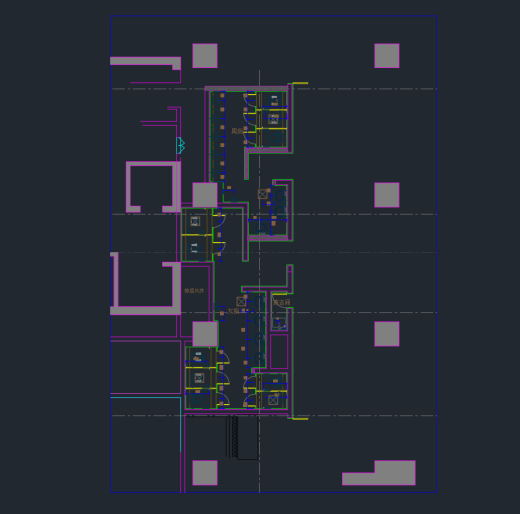Select the cyan symbol on the left wall
Image resolution: width=520 pixels, height=514 pixels.
(180, 146)
